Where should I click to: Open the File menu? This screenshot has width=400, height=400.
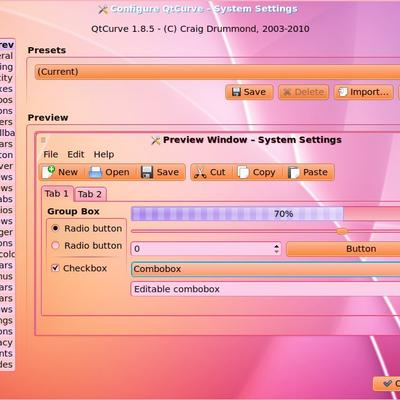(51, 154)
